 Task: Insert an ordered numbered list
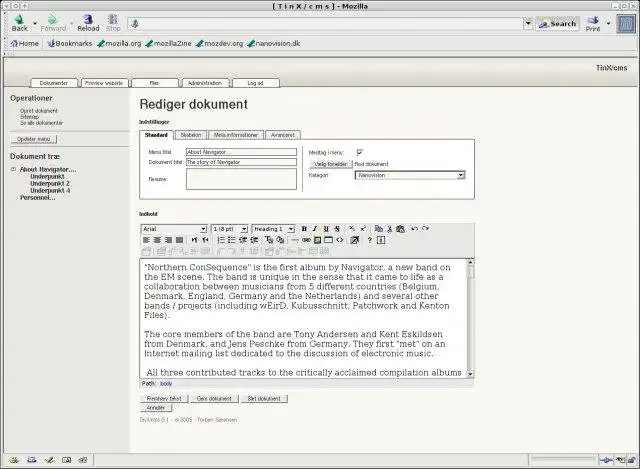[221, 240]
